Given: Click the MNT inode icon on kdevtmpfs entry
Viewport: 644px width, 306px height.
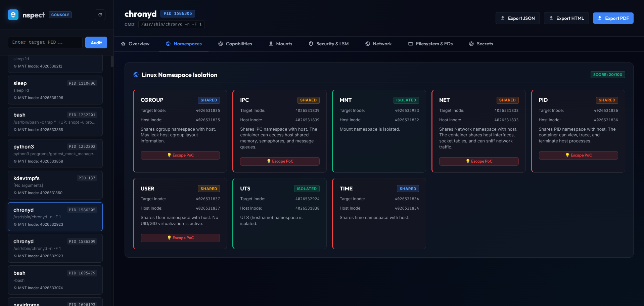Looking at the screenshot, I should click(x=15, y=193).
